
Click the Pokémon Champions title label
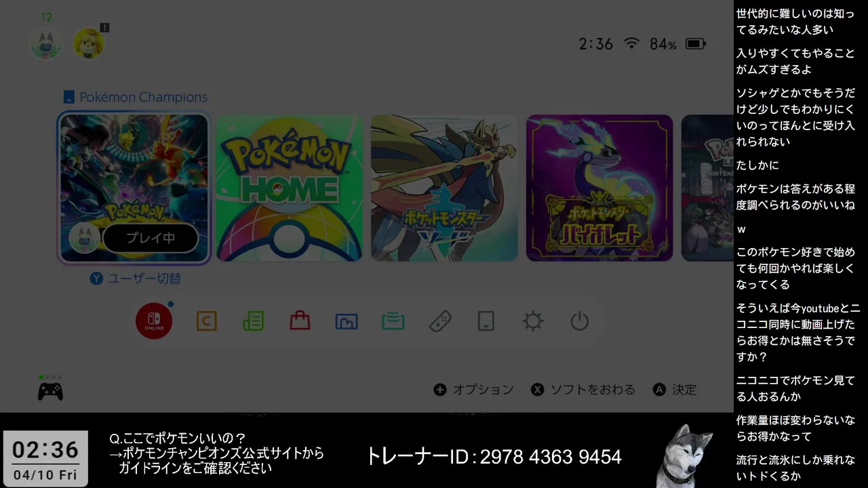coord(144,97)
